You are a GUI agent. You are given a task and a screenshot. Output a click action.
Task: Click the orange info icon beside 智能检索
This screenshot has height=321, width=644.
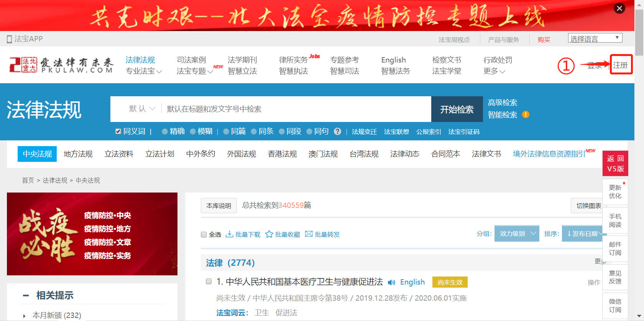526,115
